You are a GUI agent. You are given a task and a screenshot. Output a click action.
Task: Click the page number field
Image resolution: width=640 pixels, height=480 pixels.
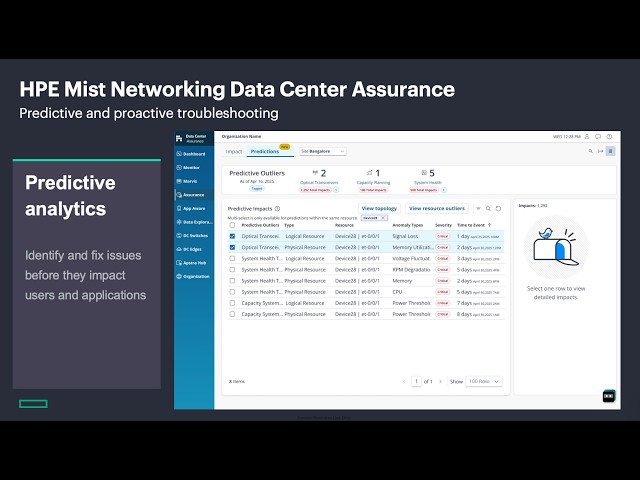(x=416, y=381)
